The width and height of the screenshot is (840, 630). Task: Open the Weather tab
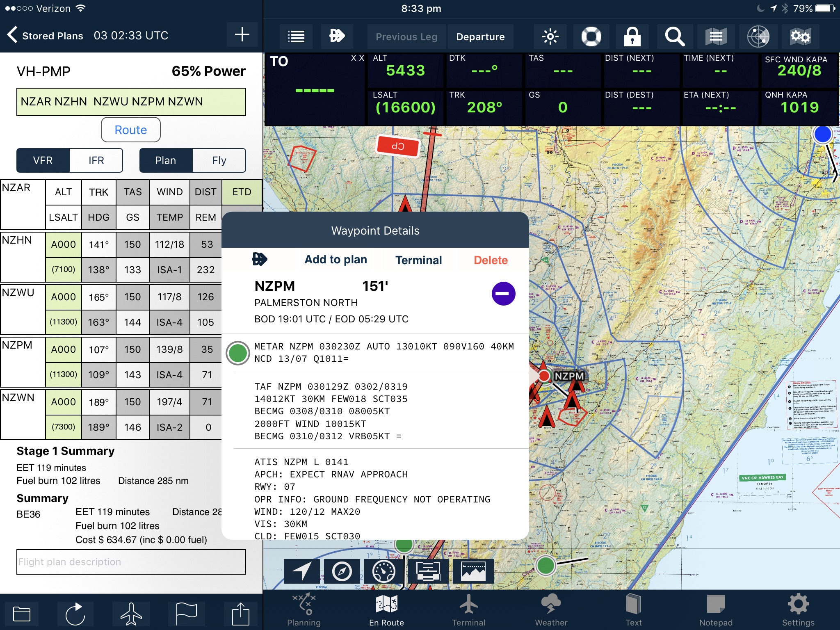tap(551, 610)
